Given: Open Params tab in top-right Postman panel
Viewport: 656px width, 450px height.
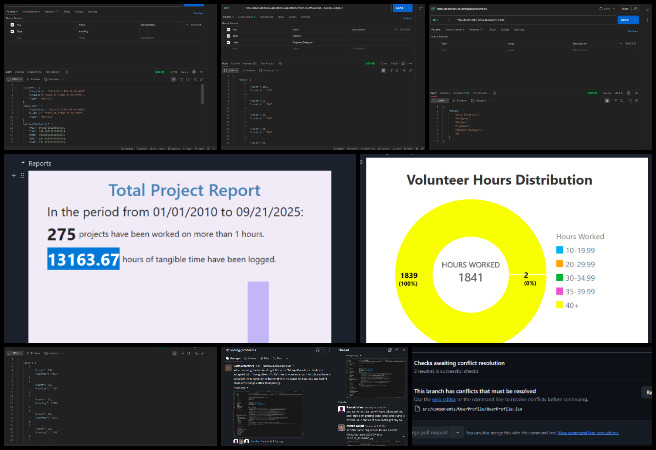Looking at the screenshot, I should point(437,30).
